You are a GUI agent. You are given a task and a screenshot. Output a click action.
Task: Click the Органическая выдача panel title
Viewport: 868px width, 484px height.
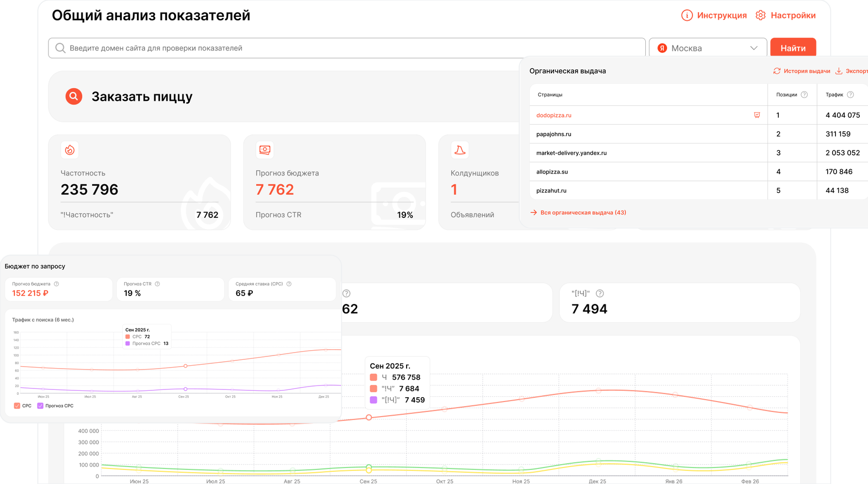click(568, 71)
